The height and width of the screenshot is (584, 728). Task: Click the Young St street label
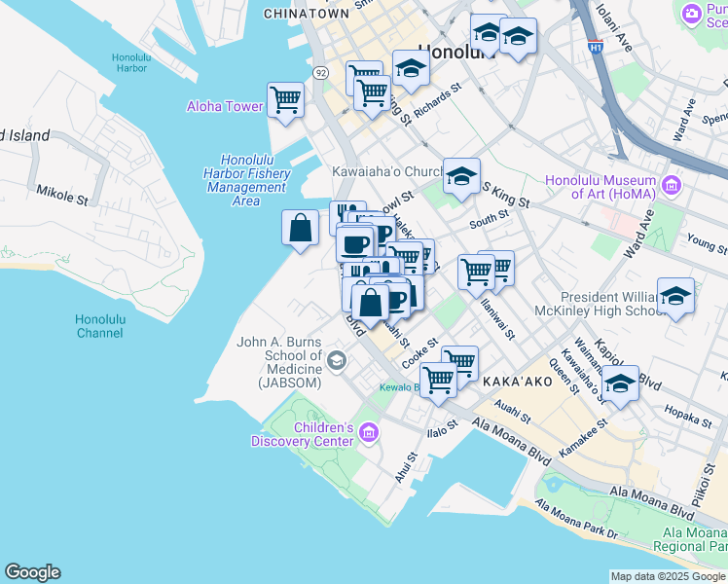tap(708, 243)
